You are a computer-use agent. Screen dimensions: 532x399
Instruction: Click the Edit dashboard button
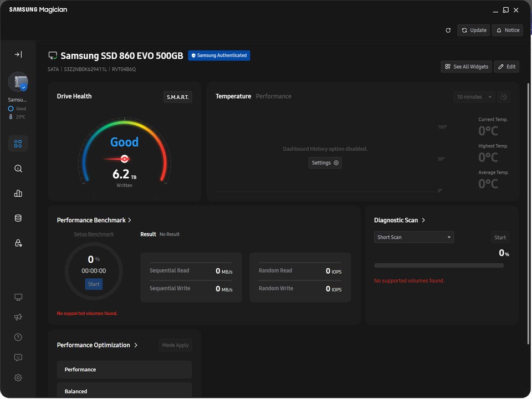[x=507, y=66]
